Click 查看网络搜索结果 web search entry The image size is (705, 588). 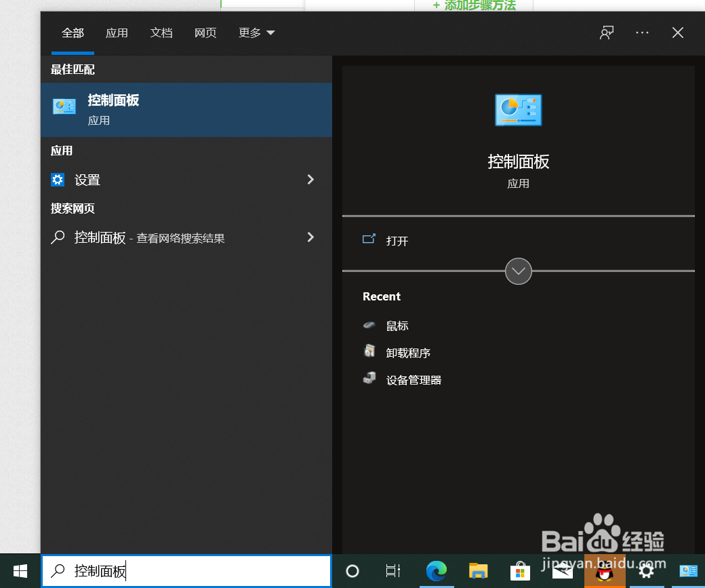(180, 239)
